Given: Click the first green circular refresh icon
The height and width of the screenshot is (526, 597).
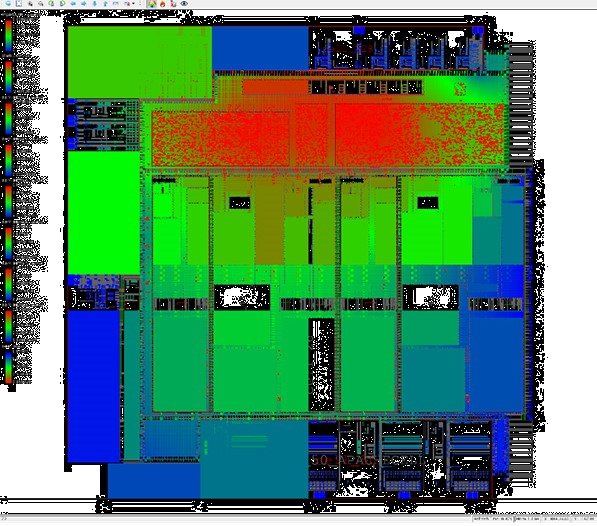Looking at the screenshot, I should point(52,3).
